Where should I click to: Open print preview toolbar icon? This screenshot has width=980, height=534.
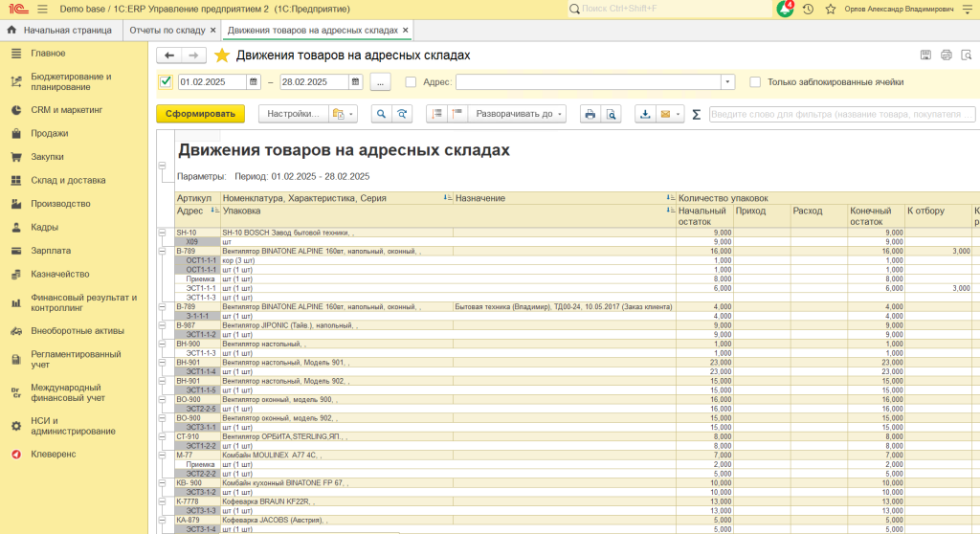611,114
